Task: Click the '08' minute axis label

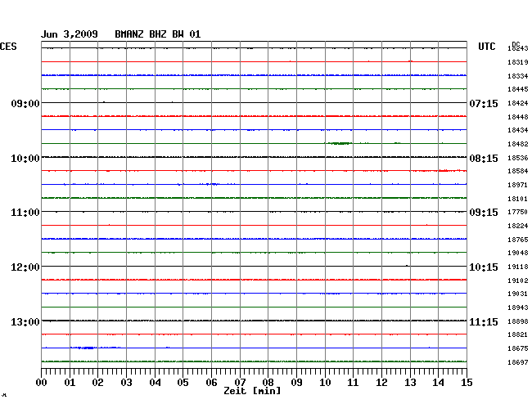Action: pos(268,383)
